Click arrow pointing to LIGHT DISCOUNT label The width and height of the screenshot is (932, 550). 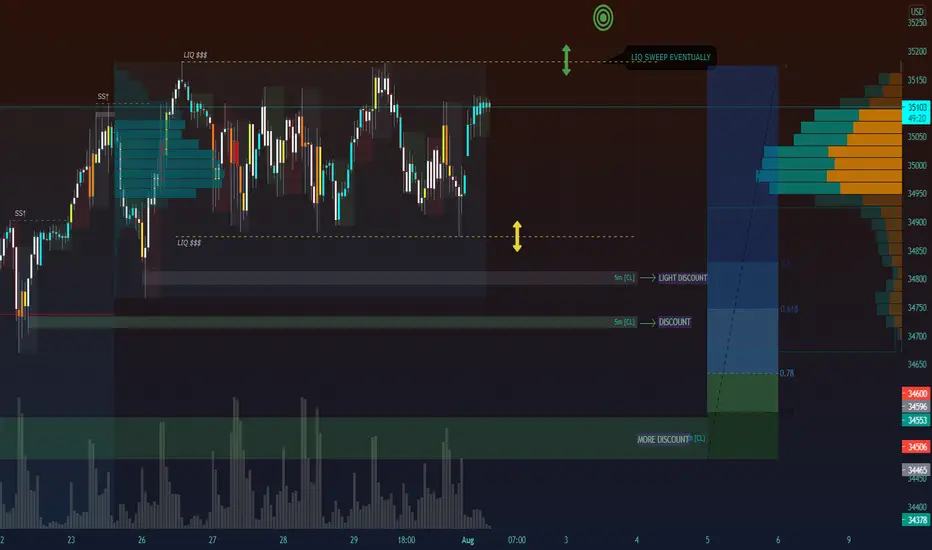[x=648, y=278]
